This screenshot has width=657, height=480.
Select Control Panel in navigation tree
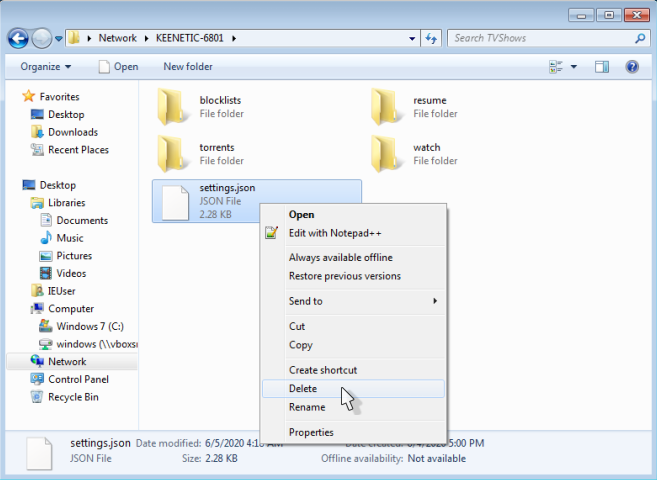tap(78, 379)
